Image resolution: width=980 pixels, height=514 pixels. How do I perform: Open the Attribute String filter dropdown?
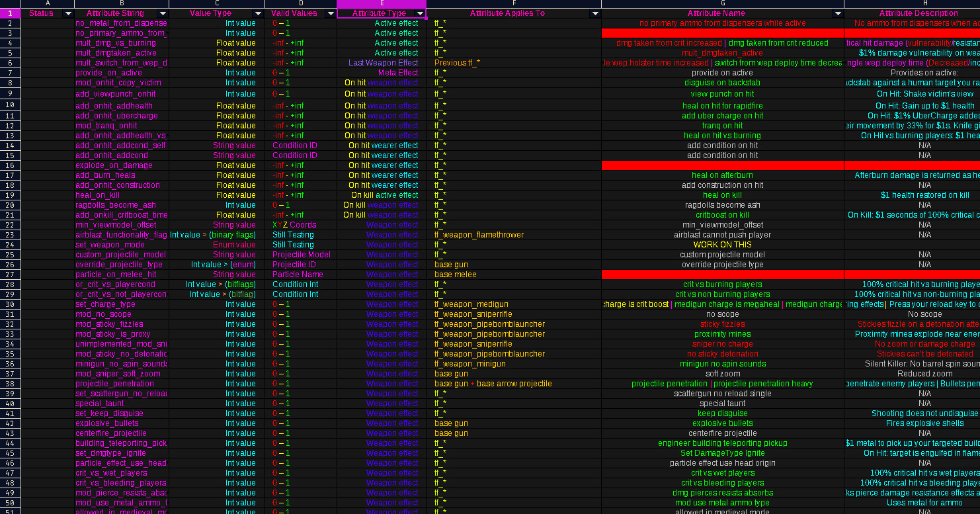[x=163, y=13]
